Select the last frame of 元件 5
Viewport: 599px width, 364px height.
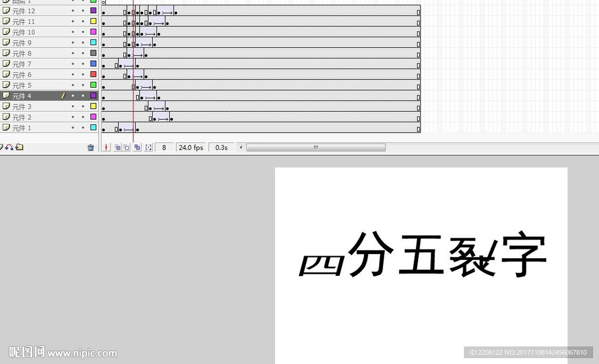coord(418,87)
